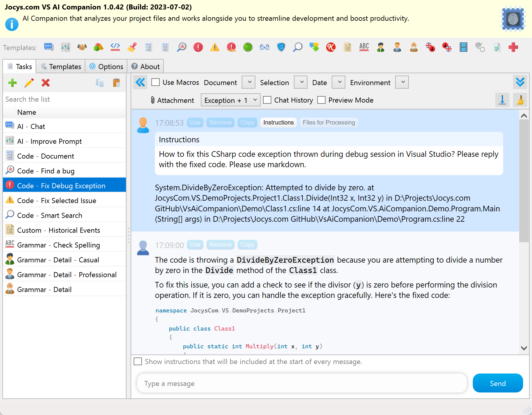This screenshot has width=532, height=415.
Task: Enable the Use Macros checkbox
Action: coord(156,82)
